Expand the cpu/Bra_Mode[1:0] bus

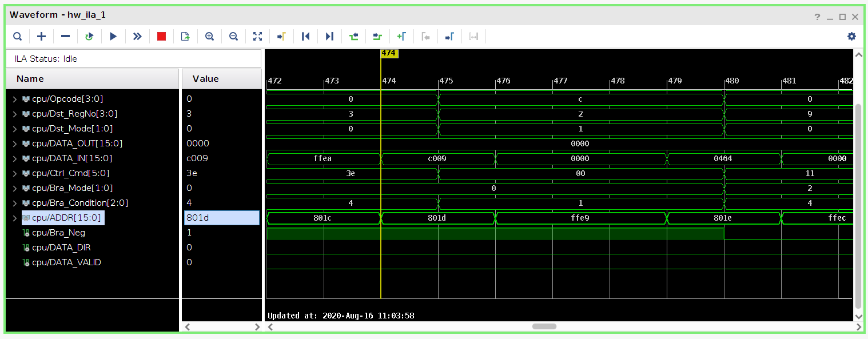point(15,188)
